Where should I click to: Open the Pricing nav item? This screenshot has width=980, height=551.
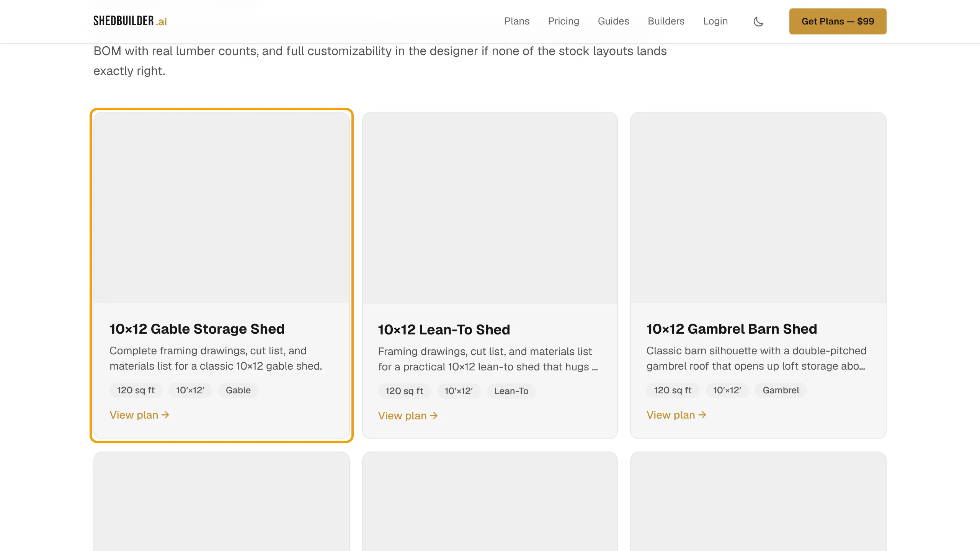[563, 21]
